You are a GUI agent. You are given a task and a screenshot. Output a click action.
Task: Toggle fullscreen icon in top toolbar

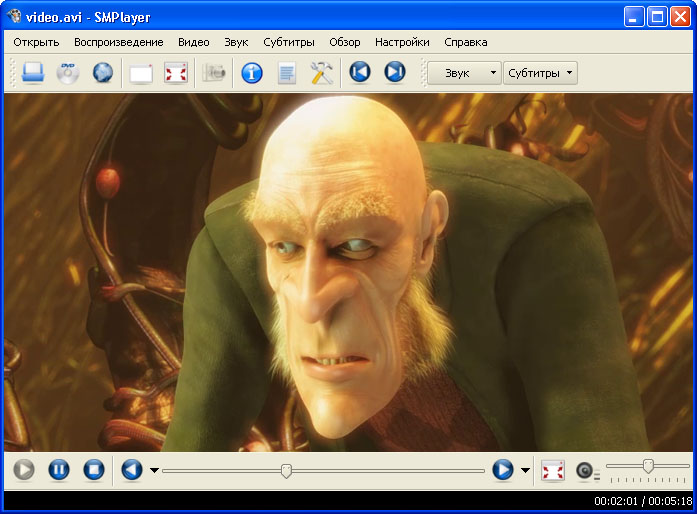click(176, 72)
